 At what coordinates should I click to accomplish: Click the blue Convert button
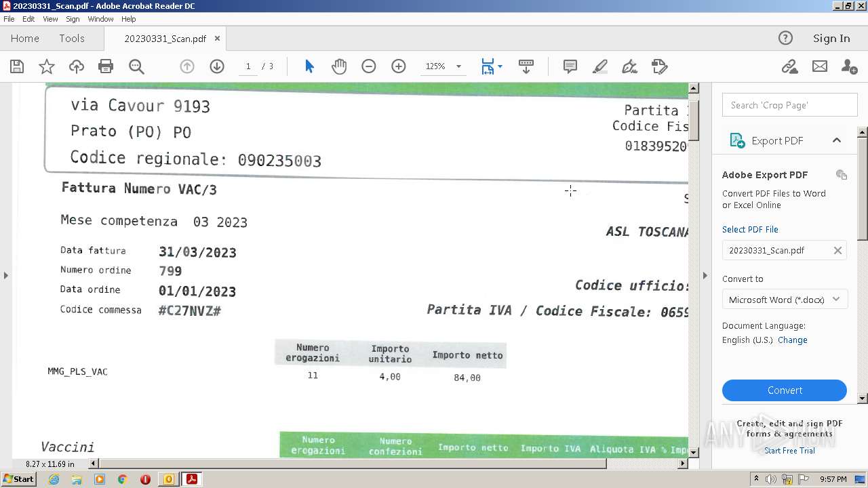(785, 390)
